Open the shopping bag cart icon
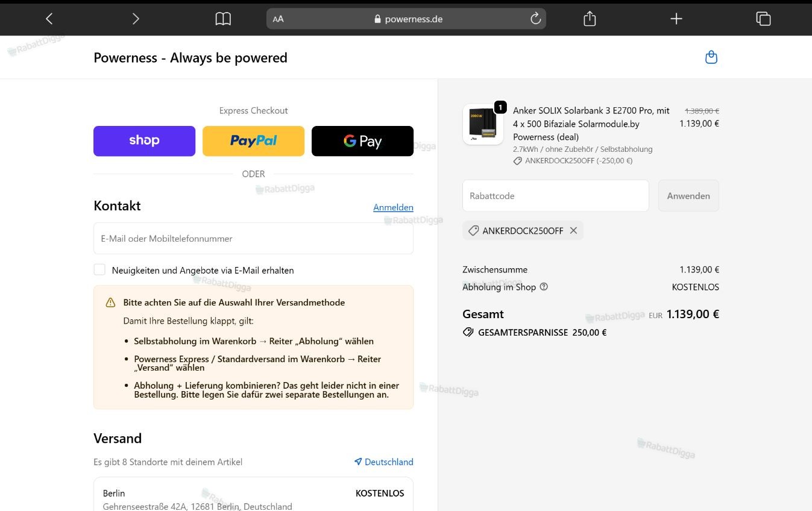 (711, 57)
